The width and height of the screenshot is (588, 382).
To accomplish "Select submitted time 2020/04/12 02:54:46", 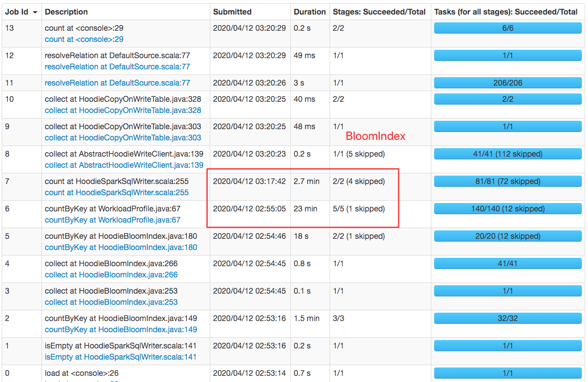I will click(250, 236).
